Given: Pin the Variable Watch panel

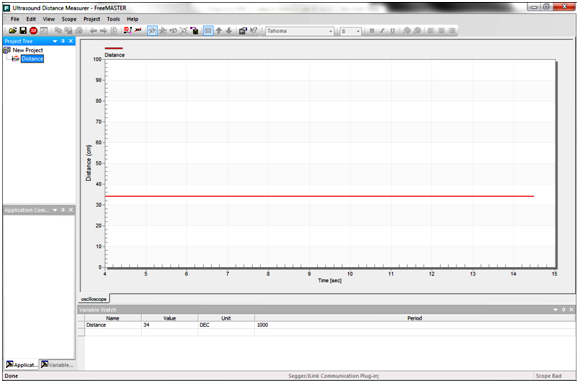Looking at the screenshot, I should coord(564,310).
